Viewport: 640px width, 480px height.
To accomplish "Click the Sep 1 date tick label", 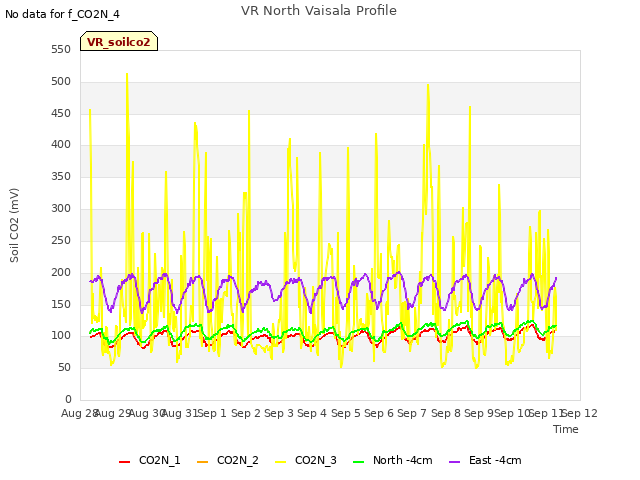I will (212, 413).
